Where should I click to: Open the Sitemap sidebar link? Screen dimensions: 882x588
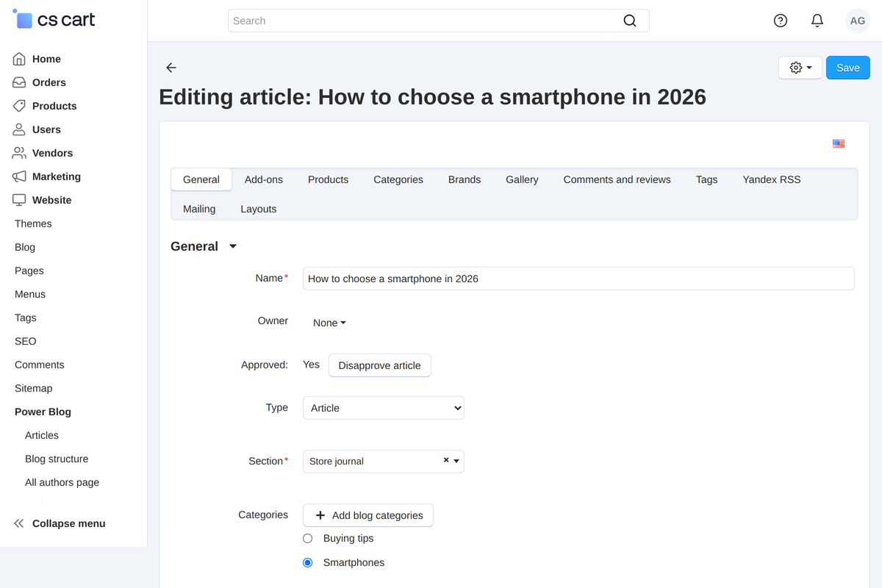tap(34, 388)
